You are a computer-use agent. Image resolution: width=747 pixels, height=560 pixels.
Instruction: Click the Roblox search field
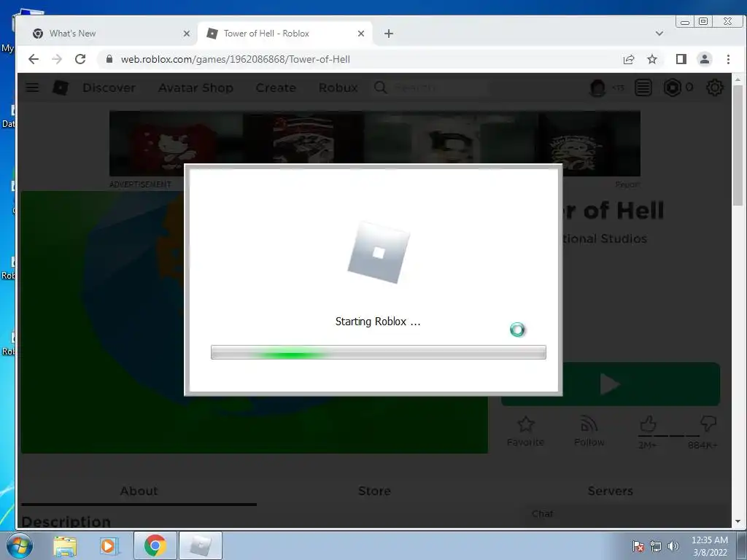coord(431,87)
